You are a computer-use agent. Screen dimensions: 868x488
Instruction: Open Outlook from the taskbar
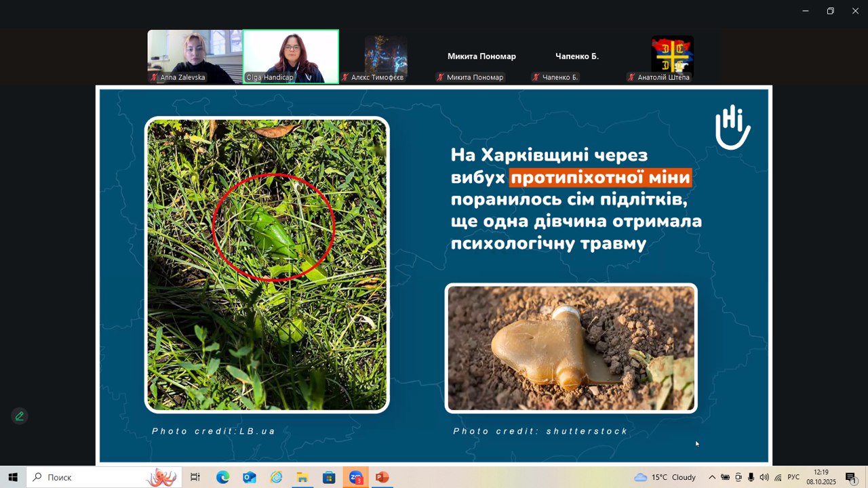pyautogui.click(x=250, y=477)
